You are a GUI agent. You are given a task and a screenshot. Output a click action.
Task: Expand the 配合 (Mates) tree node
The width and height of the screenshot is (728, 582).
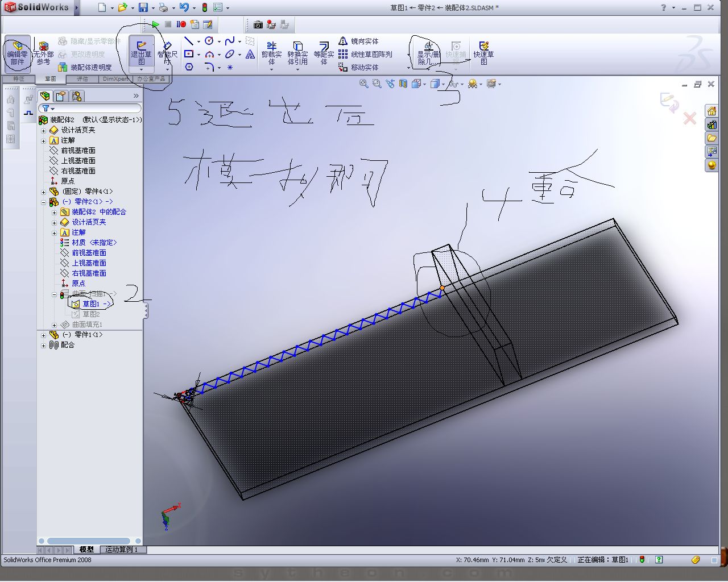point(44,345)
